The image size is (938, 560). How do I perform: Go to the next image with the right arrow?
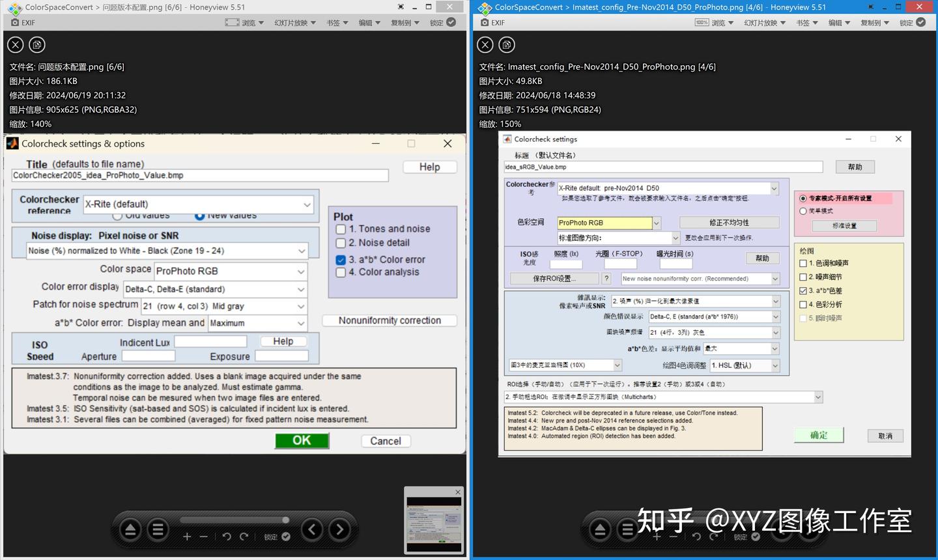(339, 529)
